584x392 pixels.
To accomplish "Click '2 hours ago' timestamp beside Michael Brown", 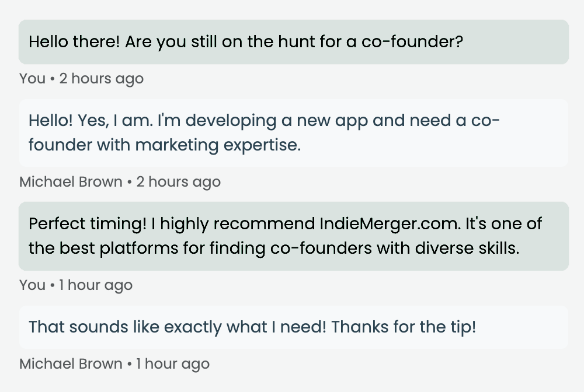I will click(178, 182).
